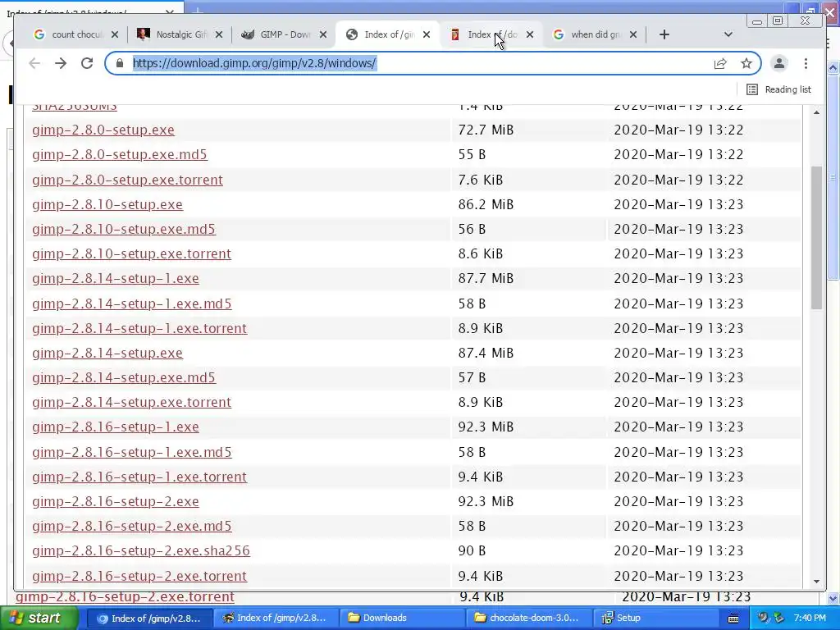
Task: Reload the page with the refresh icon
Action: click(87, 63)
